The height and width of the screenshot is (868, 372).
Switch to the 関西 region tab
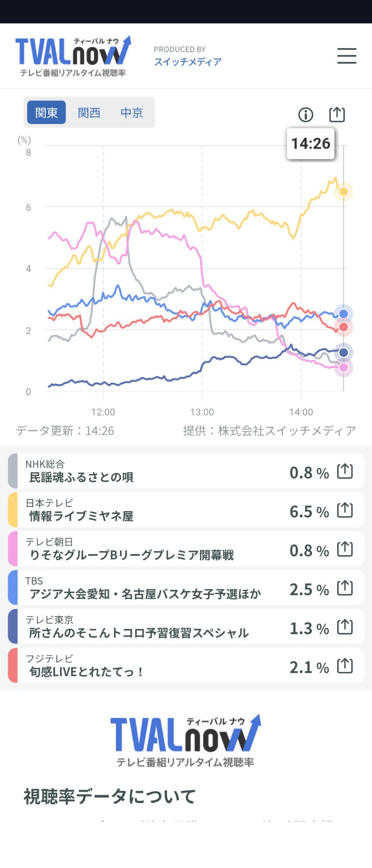pos(89,112)
